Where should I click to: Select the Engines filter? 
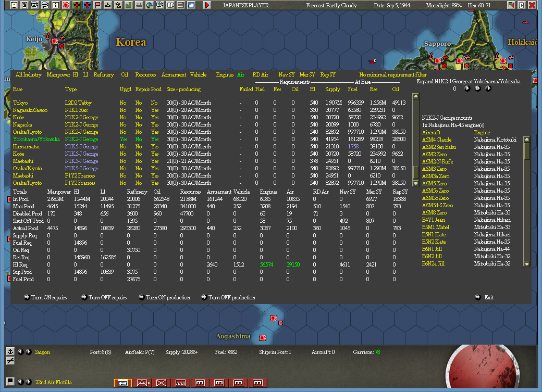(x=225, y=74)
